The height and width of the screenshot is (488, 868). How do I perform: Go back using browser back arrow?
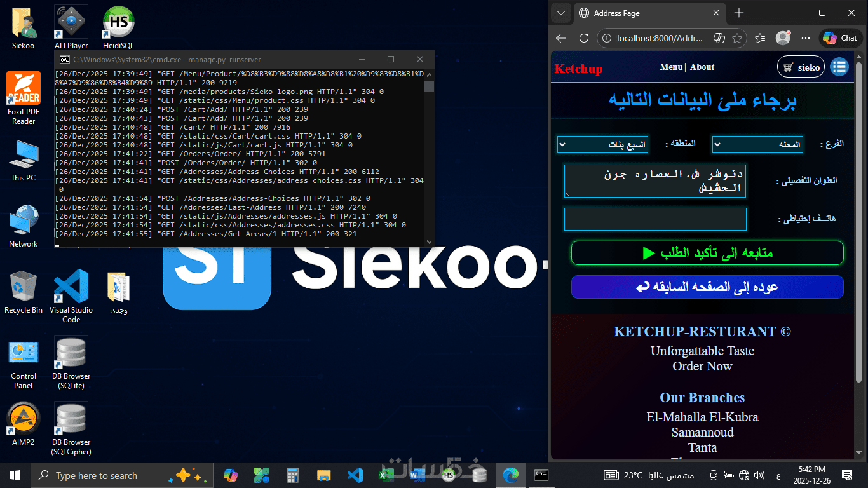(560, 38)
